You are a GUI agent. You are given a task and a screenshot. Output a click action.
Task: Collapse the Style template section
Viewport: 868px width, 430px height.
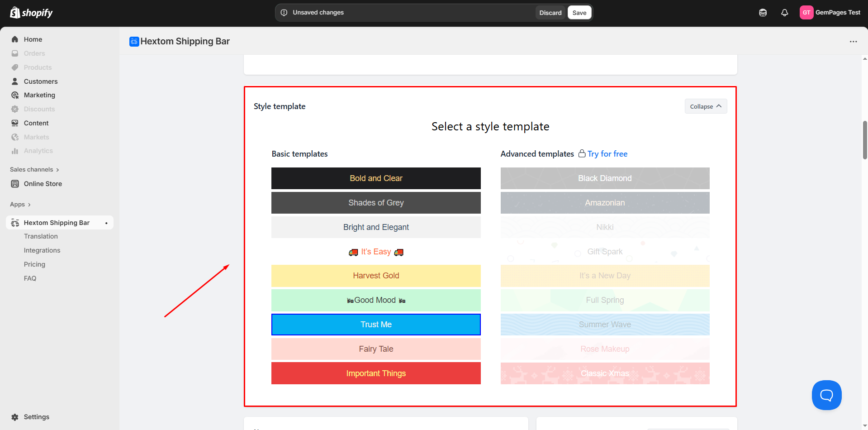[705, 106]
